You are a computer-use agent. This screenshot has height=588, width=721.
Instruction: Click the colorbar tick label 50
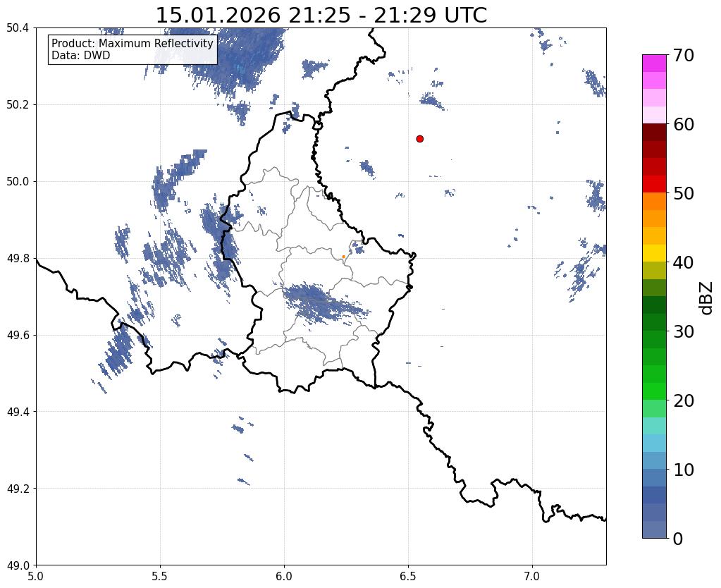click(x=684, y=193)
